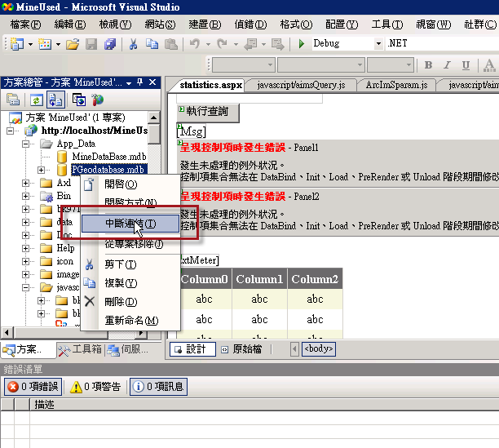Open the New Project icon dropdown arrow
The image size is (499, 448).
(30, 44)
